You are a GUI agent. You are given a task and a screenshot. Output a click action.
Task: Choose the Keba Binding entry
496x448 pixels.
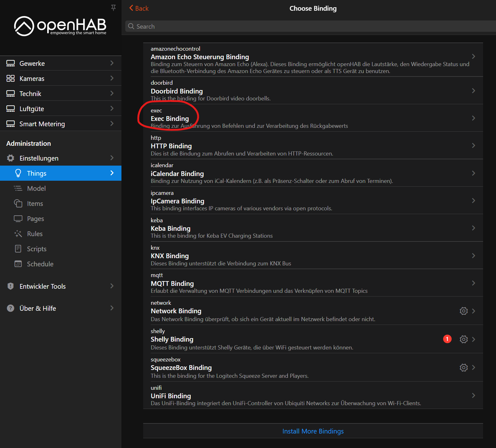click(313, 228)
